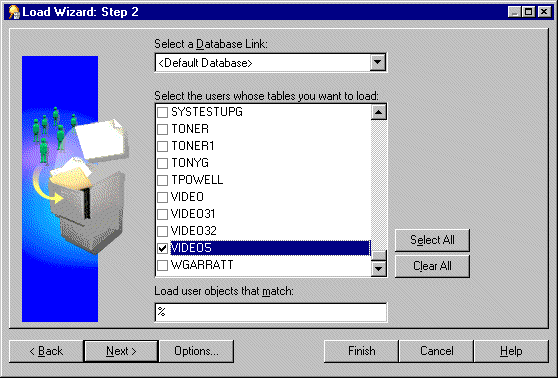The height and width of the screenshot is (378, 558).
Task: Select the WGARRATT list entry text
Action: coord(202,265)
